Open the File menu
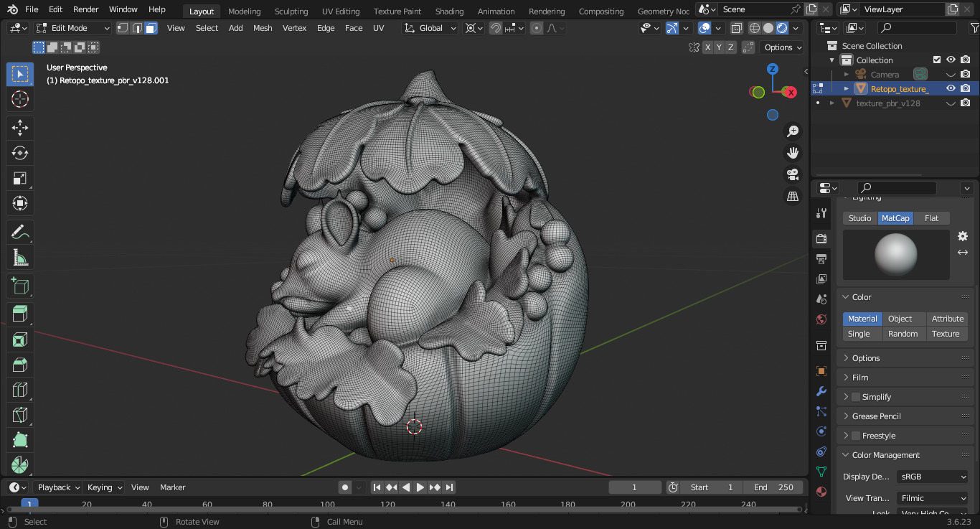Image resolution: width=980 pixels, height=529 pixels. pos(32,9)
